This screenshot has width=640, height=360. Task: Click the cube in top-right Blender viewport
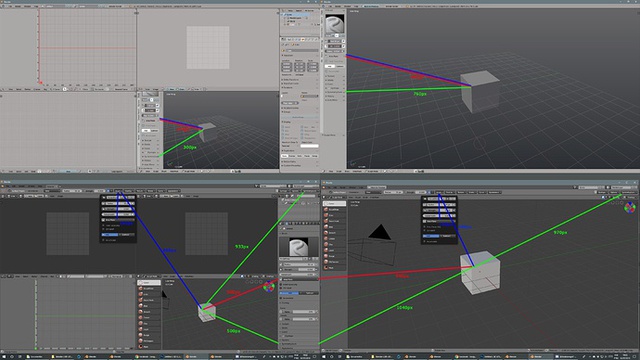click(x=480, y=92)
